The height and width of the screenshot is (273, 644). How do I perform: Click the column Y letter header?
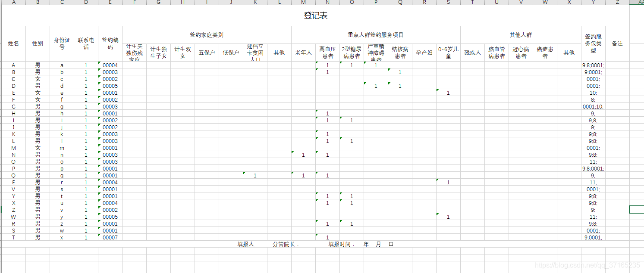click(x=593, y=3)
